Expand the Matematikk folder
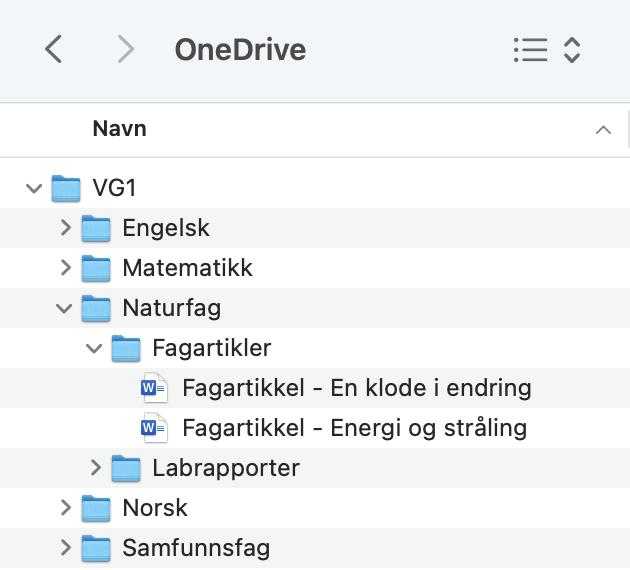Screen dimensions: 630x570 point(66,268)
